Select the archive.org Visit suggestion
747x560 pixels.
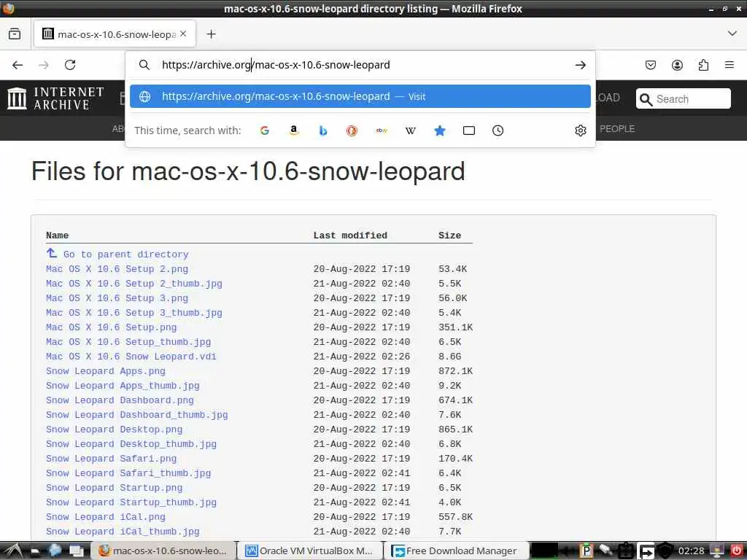360,96
